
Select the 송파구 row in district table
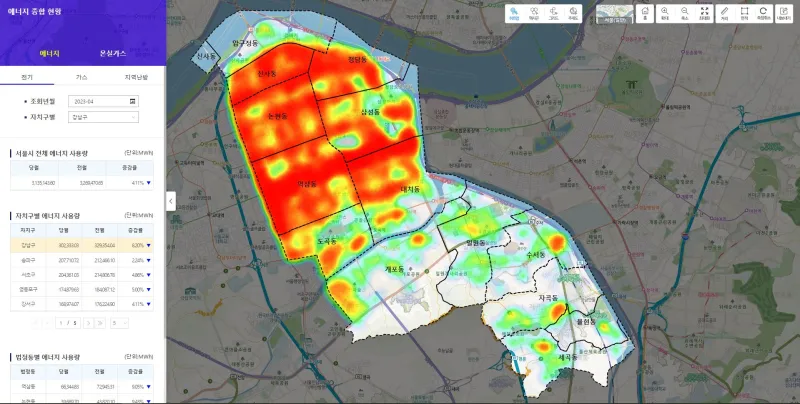[x=82, y=259]
